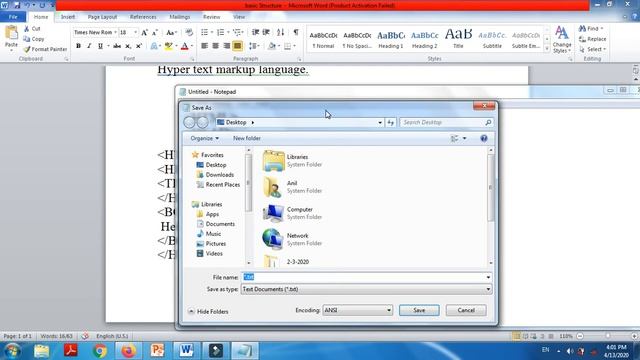Viewport: 640px width, 360px height.
Task: Click Format Painter
Action: [45, 49]
